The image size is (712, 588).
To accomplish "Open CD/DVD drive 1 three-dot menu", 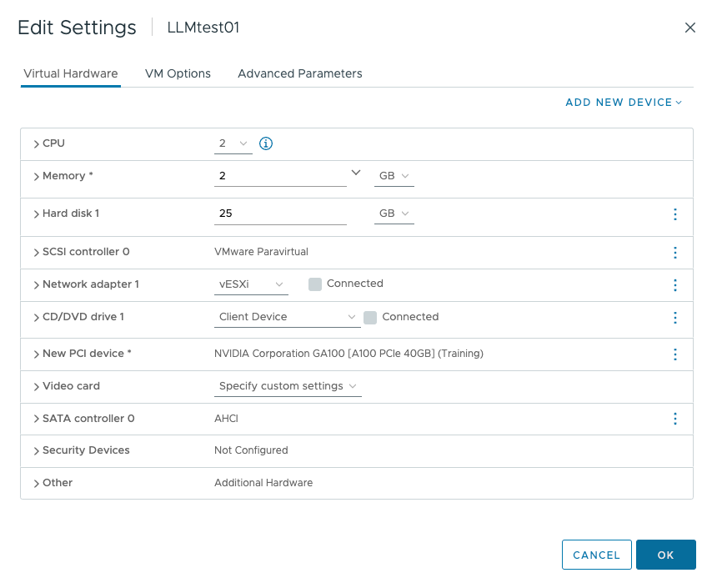I will (675, 318).
